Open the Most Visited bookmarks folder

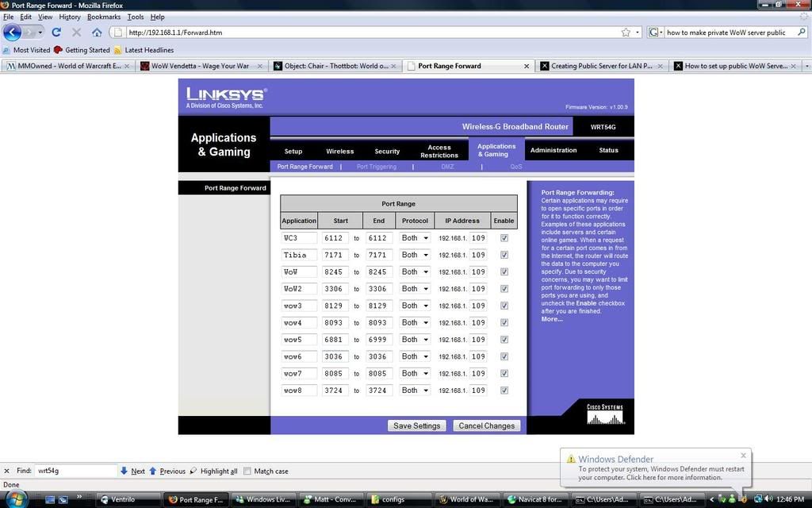coord(26,50)
